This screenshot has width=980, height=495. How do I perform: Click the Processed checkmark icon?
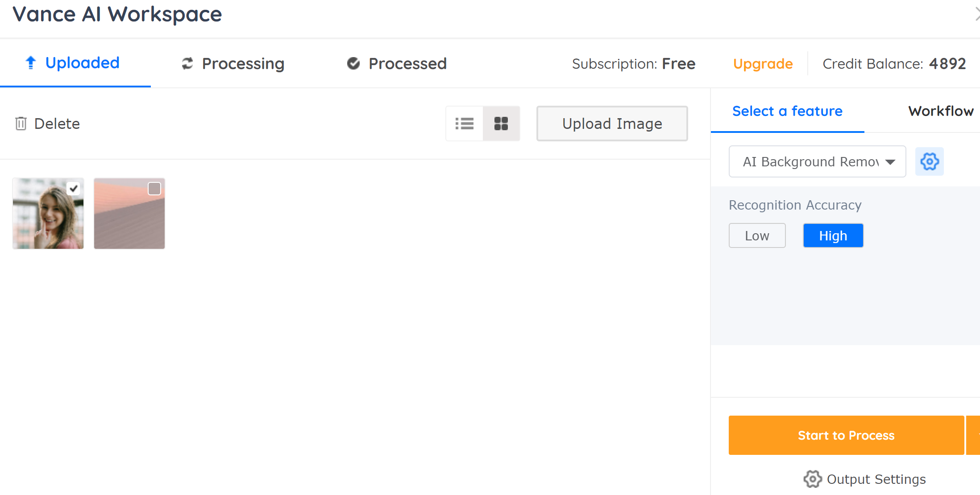pyautogui.click(x=353, y=64)
